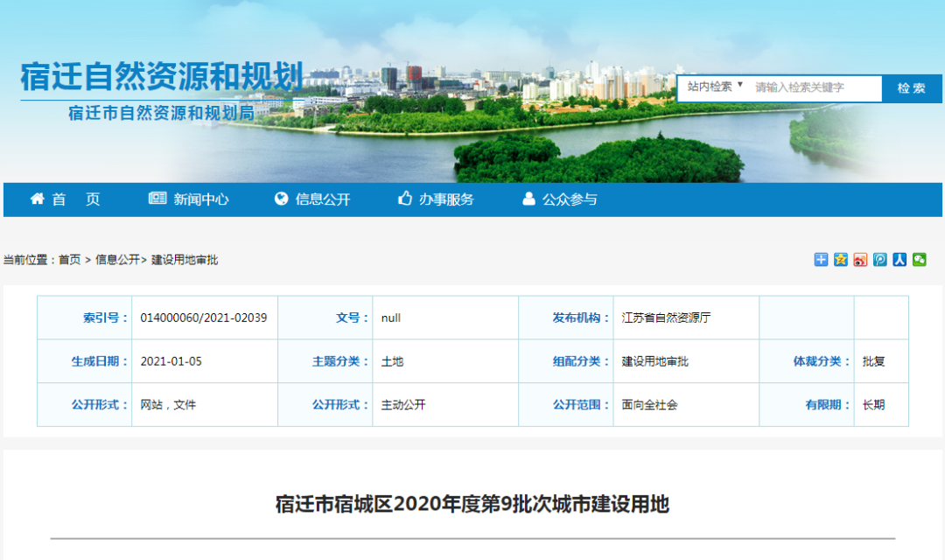Open the 办事服务 nav menu item
Viewport: 945px width, 560px height.
446,199
